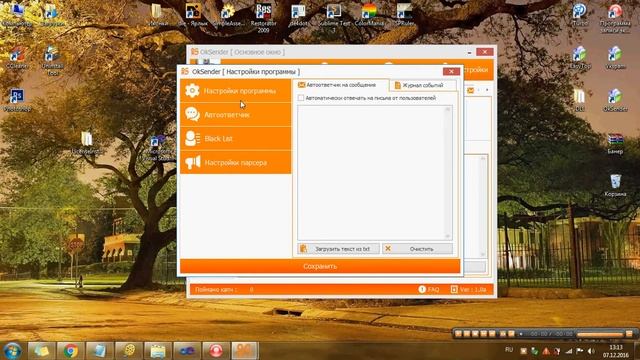Close the OkSender settings dialog
Screen dimensions: 640x360
point(451,71)
